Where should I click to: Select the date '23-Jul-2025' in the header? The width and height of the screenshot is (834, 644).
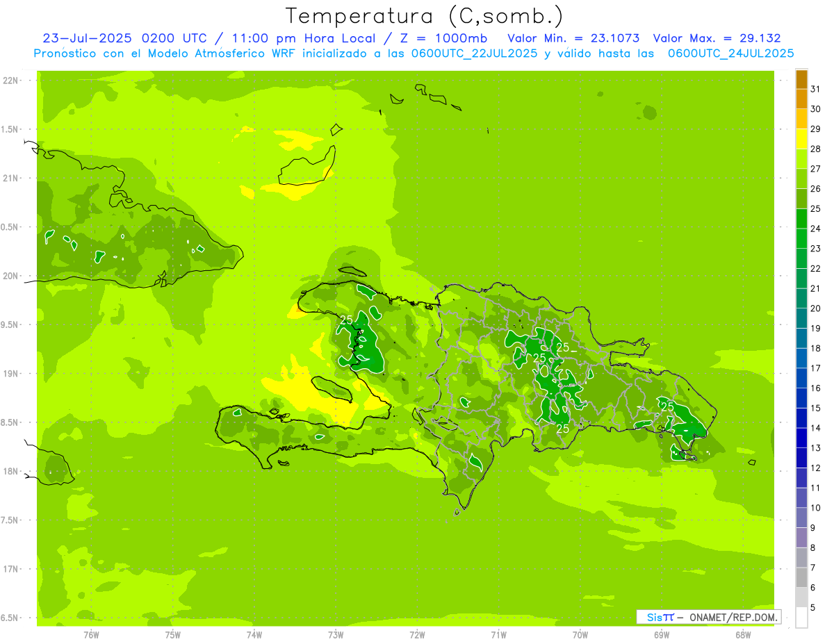[x=88, y=38]
